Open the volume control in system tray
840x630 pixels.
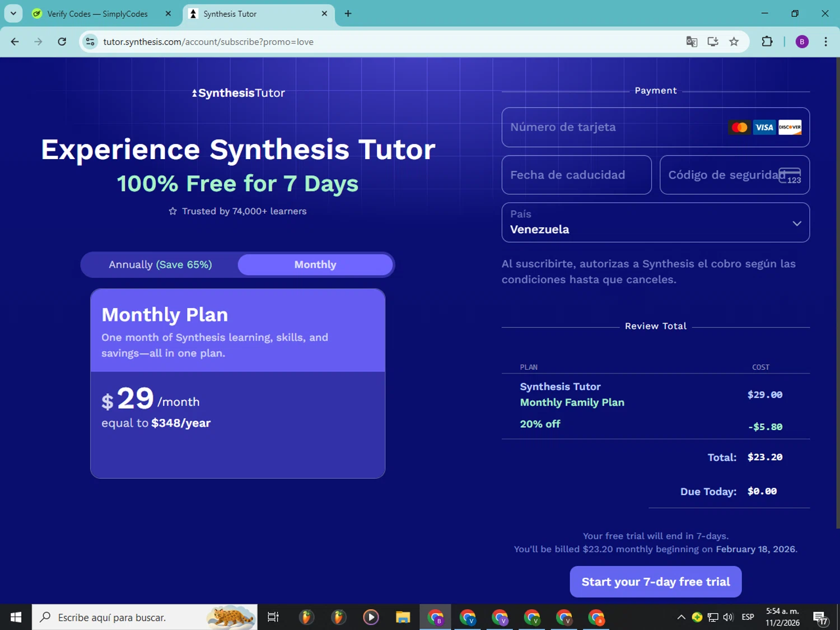tap(728, 617)
